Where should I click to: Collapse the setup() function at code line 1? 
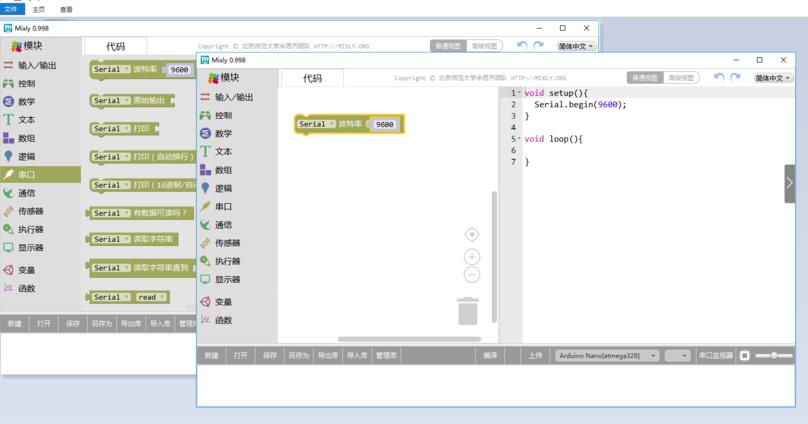[x=519, y=93]
